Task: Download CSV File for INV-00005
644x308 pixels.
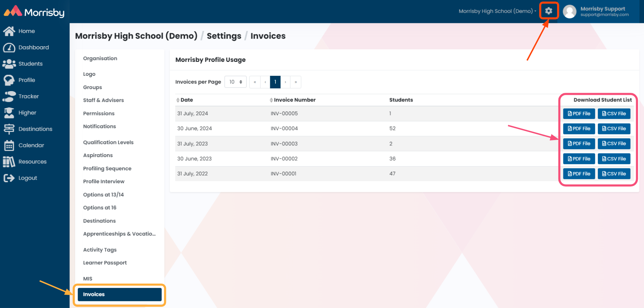Action: tap(614, 114)
